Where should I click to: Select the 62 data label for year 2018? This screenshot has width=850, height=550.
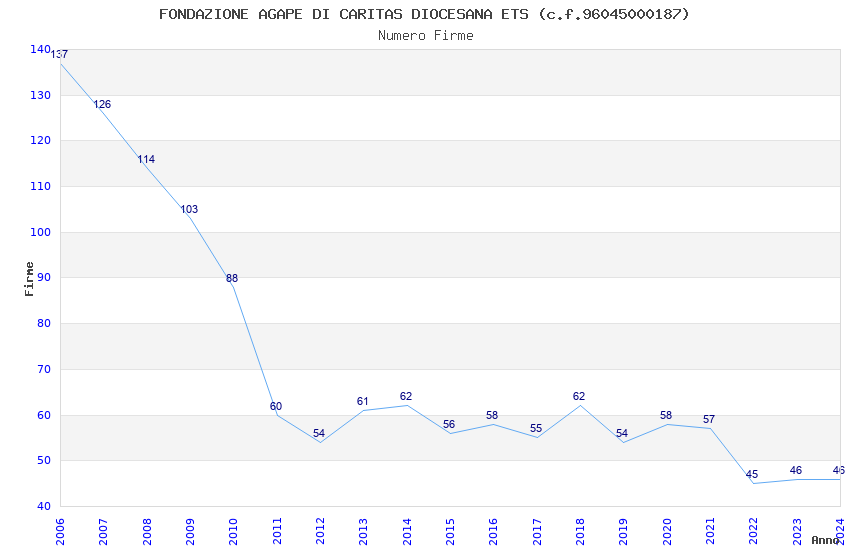579,397
